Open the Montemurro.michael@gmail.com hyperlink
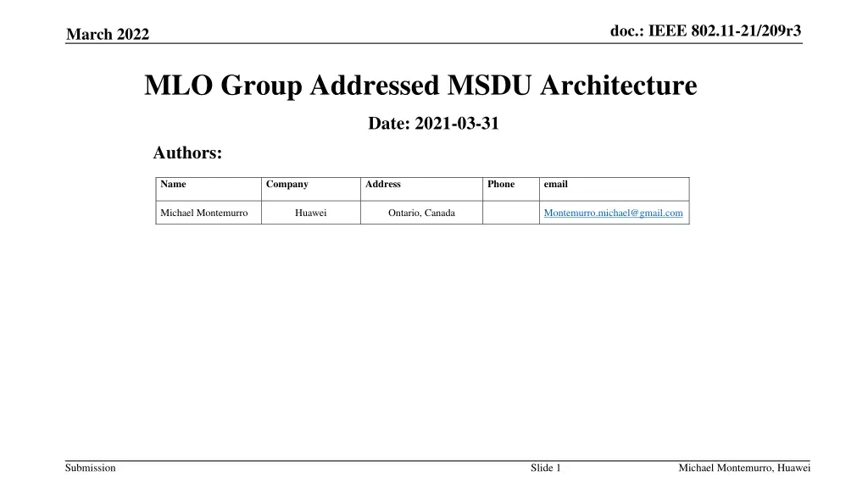 (x=615, y=213)
